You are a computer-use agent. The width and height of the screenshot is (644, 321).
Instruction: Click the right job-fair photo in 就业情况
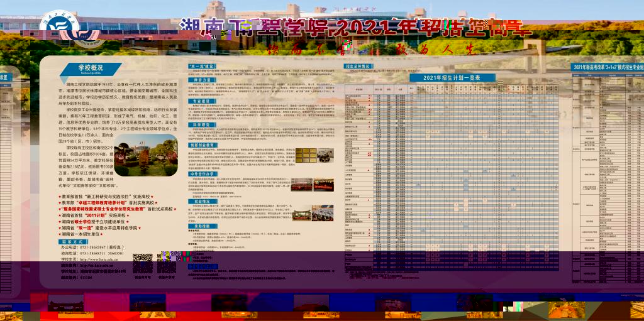323,213
